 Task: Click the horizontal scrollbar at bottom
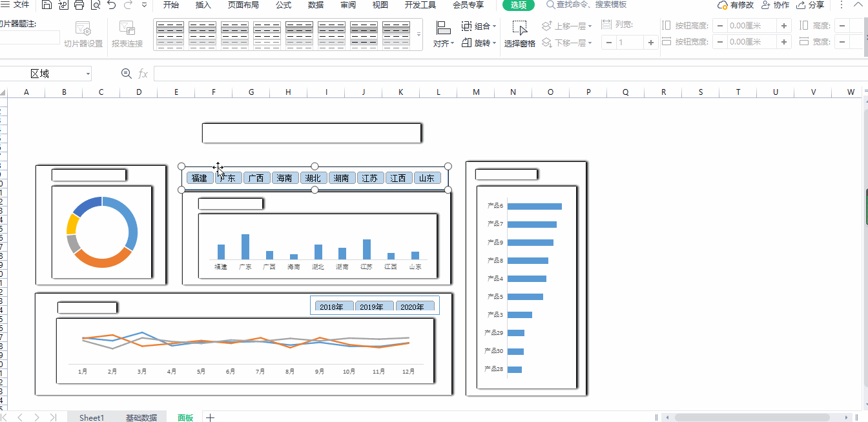(752, 417)
